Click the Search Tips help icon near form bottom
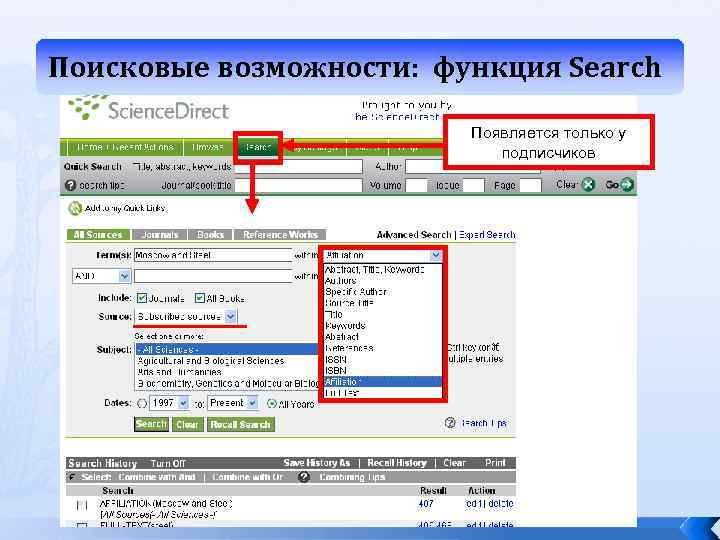Viewport: 720px width, 540px height. [x=450, y=423]
